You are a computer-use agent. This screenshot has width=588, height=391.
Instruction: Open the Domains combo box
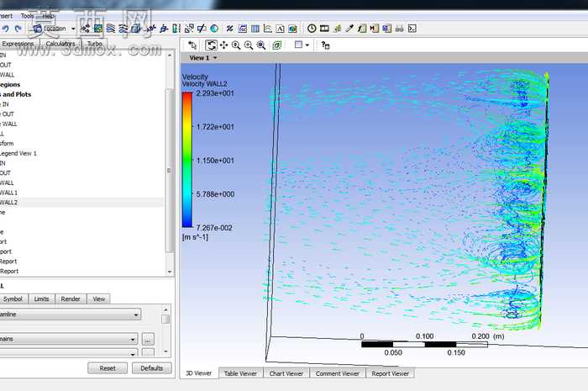pos(69,339)
